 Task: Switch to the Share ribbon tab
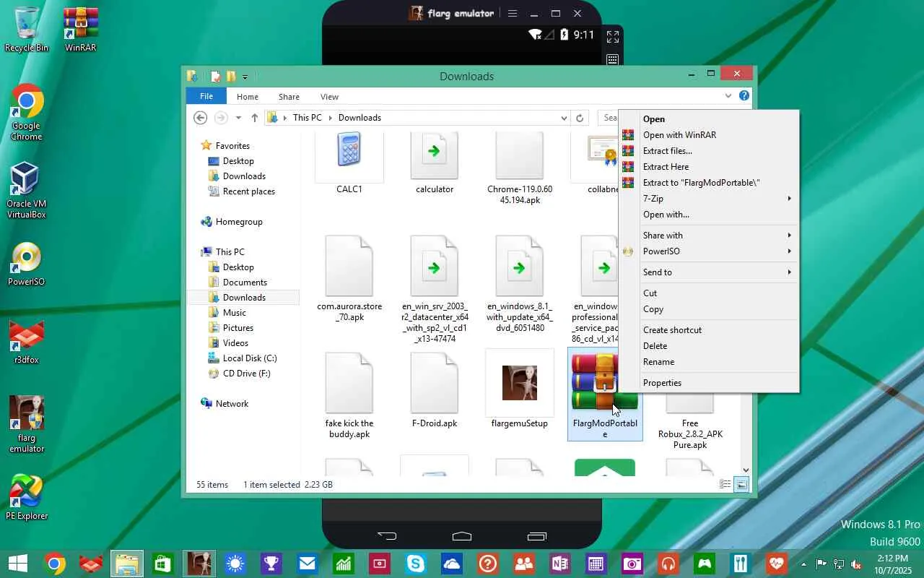289,96
